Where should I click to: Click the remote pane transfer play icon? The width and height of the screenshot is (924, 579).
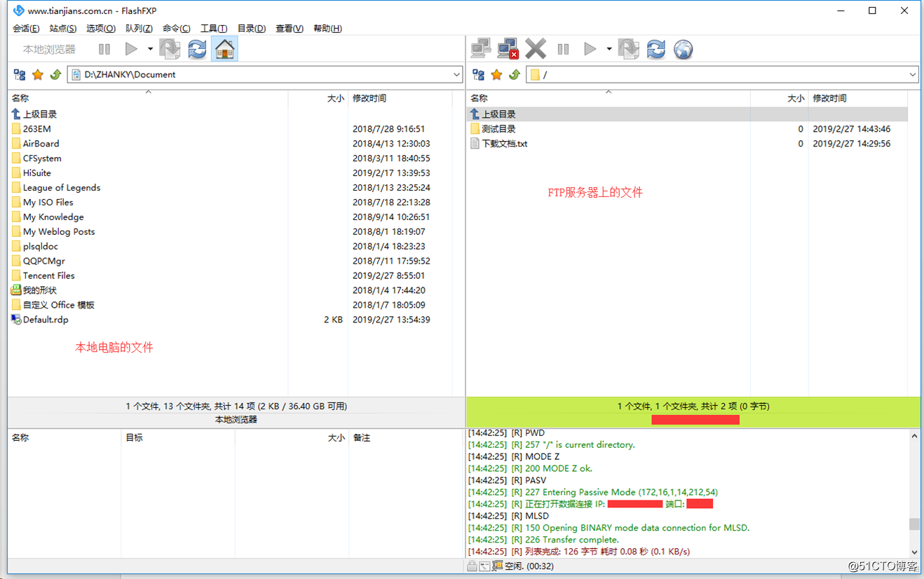pyautogui.click(x=590, y=49)
